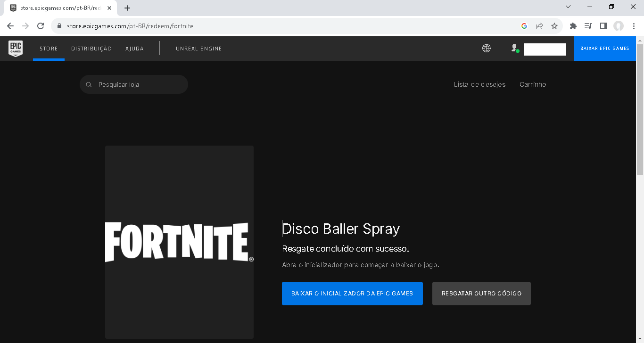Click the Google icon in address bar

[x=524, y=26]
